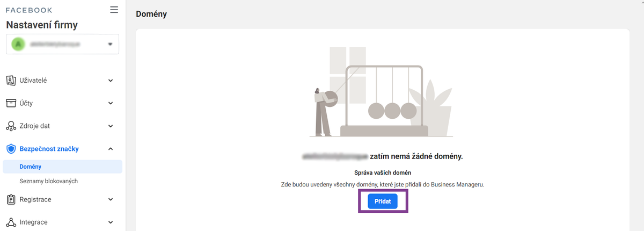This screenshot has height=231, width=644.
Task: Click the Zdroje dat data sources icon
Action: click(11, 126)
